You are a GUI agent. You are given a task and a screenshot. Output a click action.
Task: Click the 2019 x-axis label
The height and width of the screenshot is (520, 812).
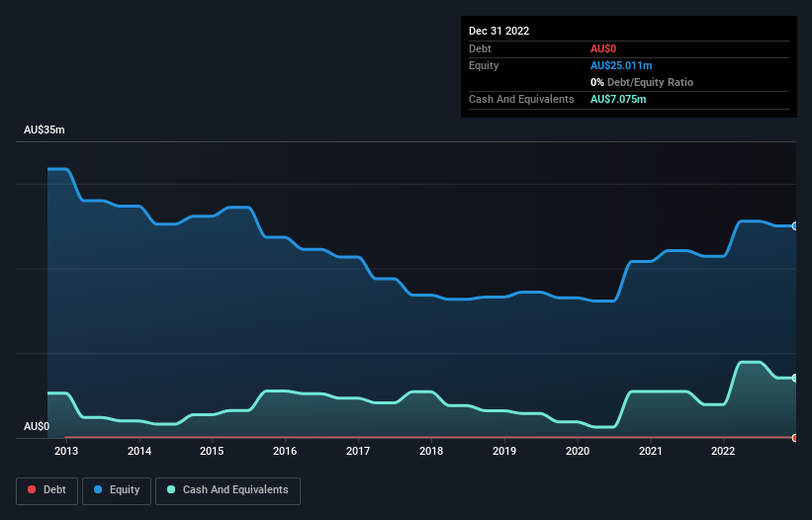[x=503, y=451]
